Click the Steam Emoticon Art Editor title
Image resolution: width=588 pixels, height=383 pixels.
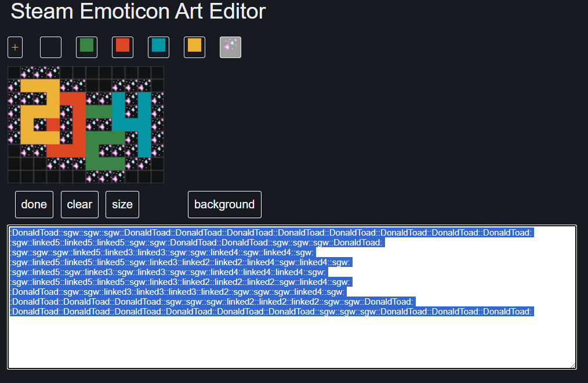138,11
